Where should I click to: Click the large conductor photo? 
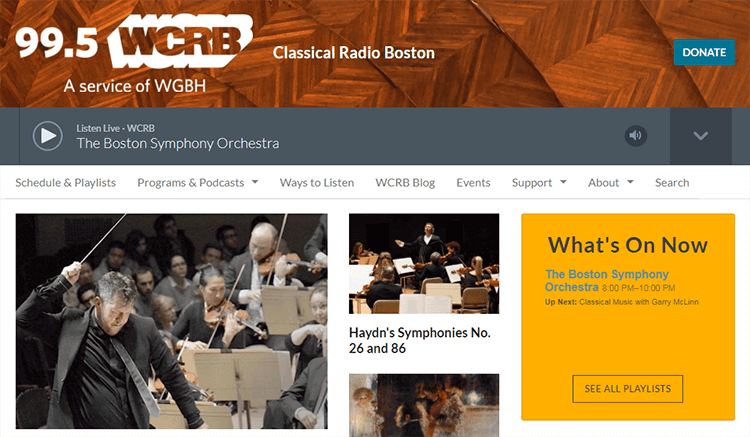[172, 321]
